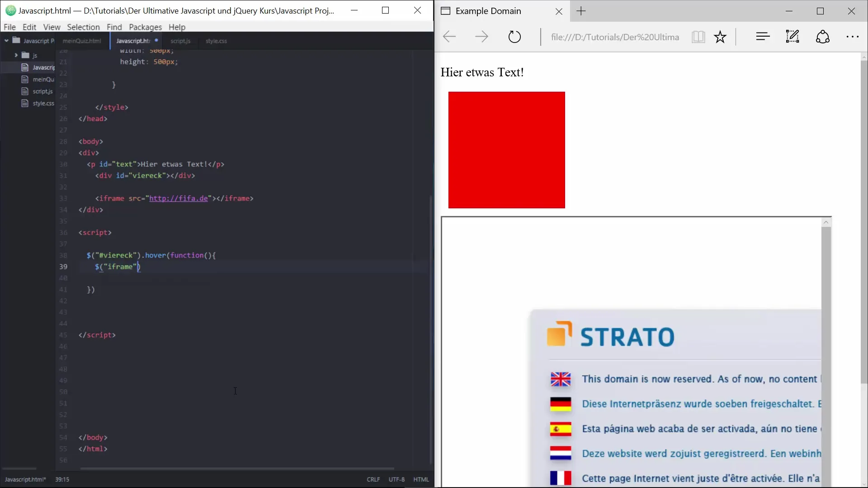Click the Share icon in Edge
Screen dimensions: 868x488
(x=822, y=37)
